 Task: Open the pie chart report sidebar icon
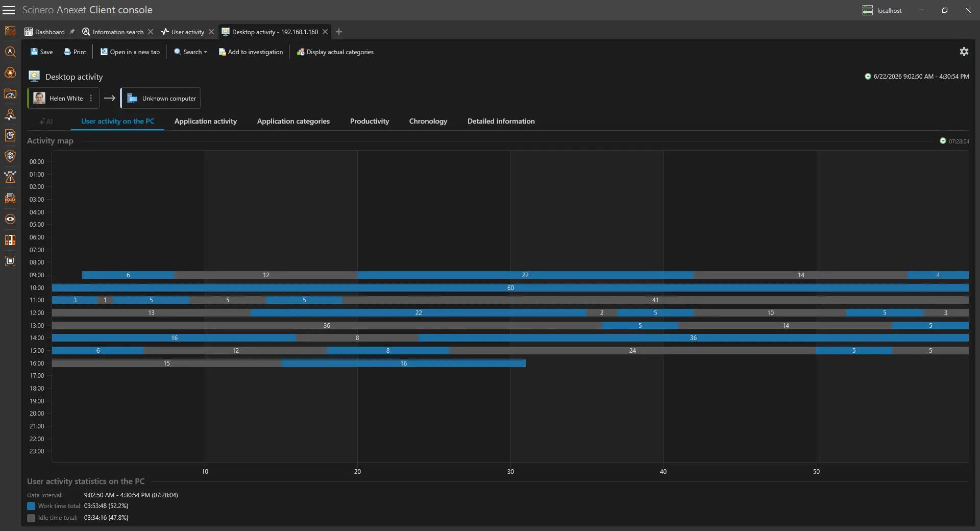tap(10, 135)
